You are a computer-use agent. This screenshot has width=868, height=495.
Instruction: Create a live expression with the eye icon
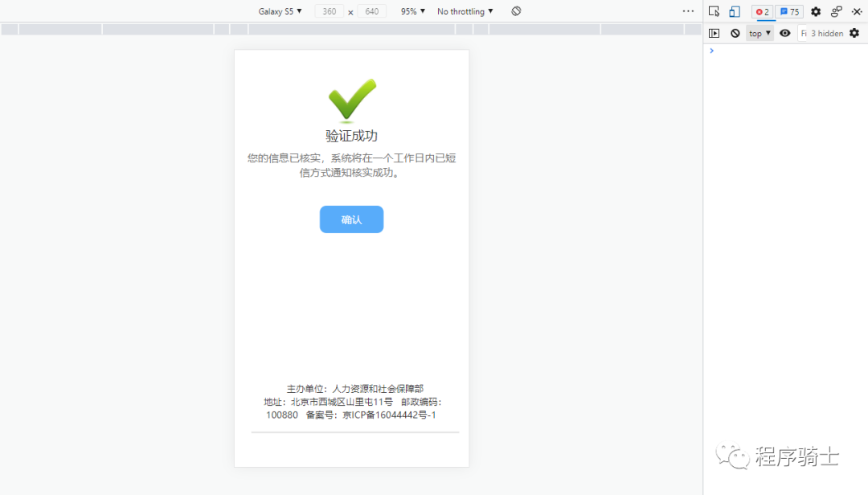pos(784,33)
